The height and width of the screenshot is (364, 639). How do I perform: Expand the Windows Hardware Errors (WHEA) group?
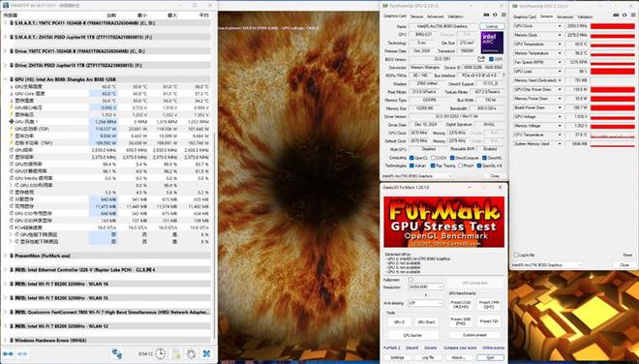coord(5,340)
